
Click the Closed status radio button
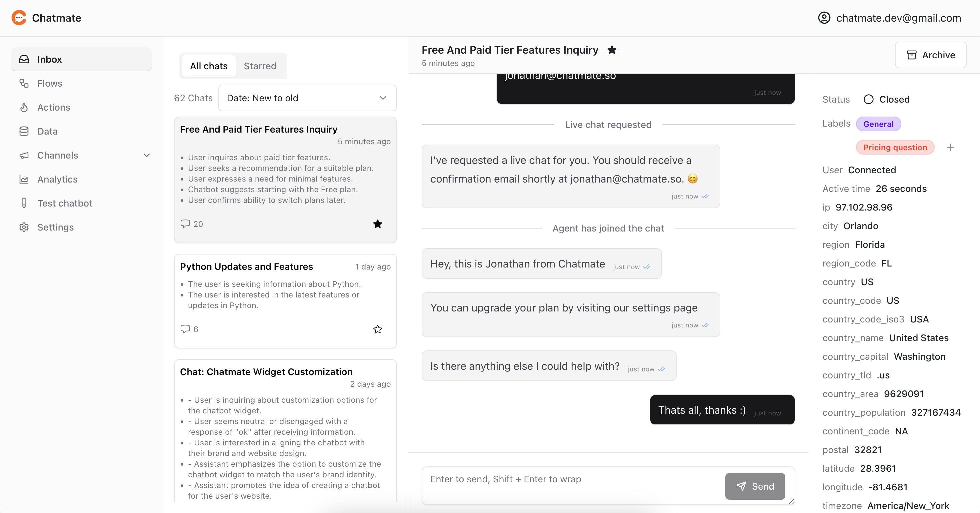(869, 99)
